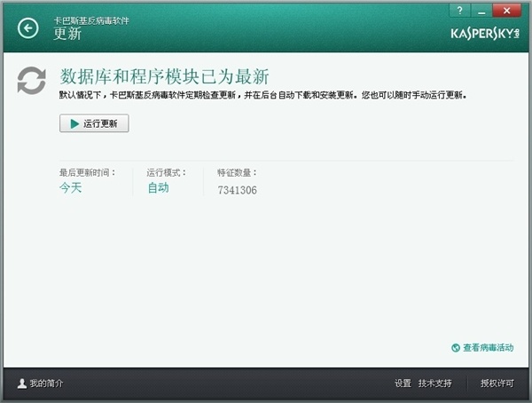The width and height of the screenshot is (532, 403).
Task: Open help via the question mark
Action: [x=459, y=9]
